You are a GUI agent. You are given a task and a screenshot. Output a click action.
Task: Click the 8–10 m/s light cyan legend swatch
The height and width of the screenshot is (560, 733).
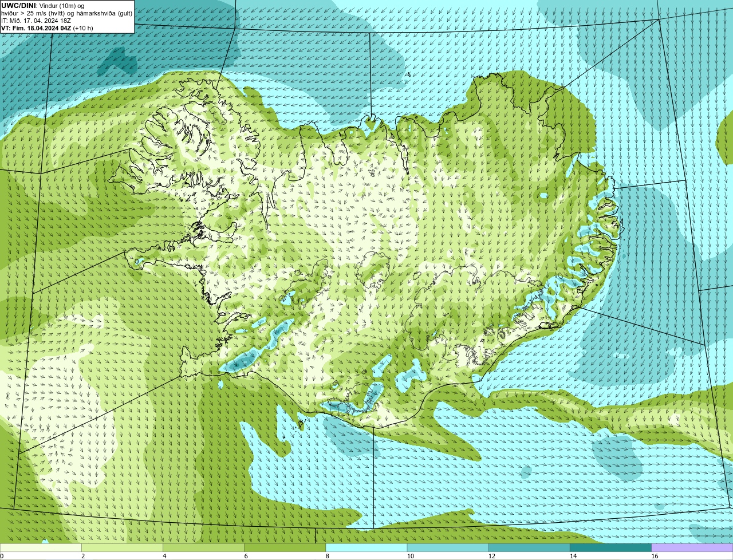366,548
